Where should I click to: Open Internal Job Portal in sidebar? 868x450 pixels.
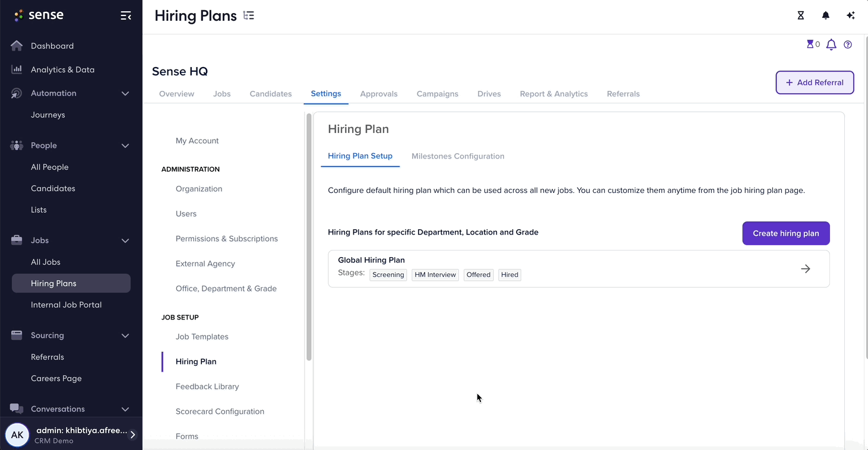coord(66,305)
